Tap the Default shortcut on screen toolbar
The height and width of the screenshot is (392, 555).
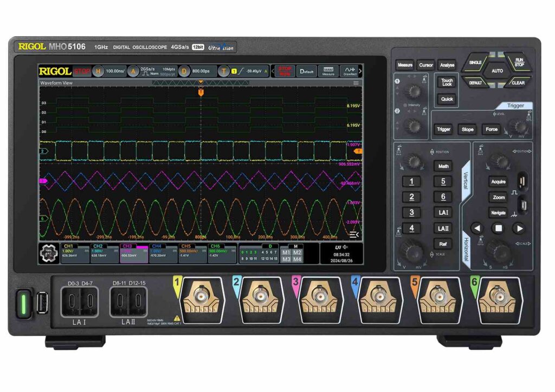307,71
